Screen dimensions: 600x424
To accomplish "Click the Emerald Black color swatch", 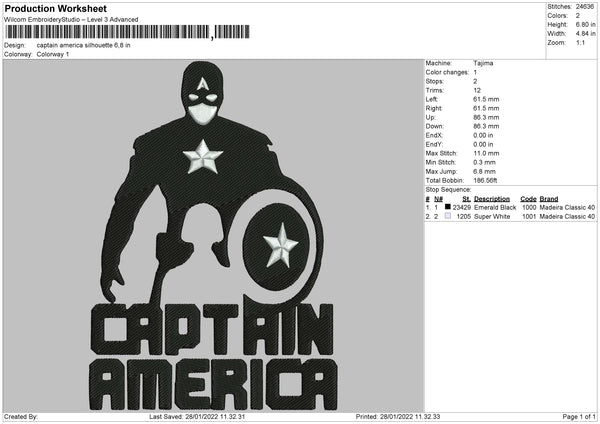I will point(447,207).
